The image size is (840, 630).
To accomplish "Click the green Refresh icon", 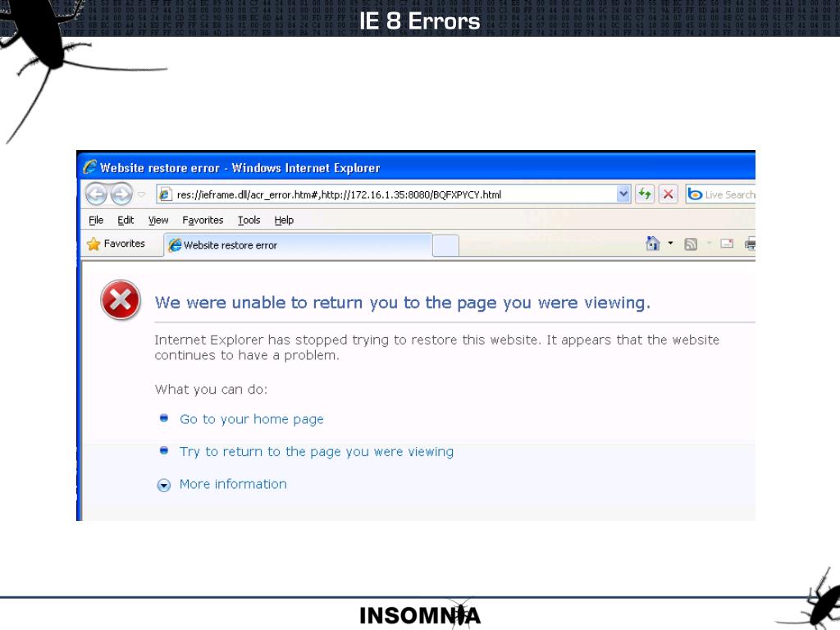I will pyautogui.click(x=645, y=194).
